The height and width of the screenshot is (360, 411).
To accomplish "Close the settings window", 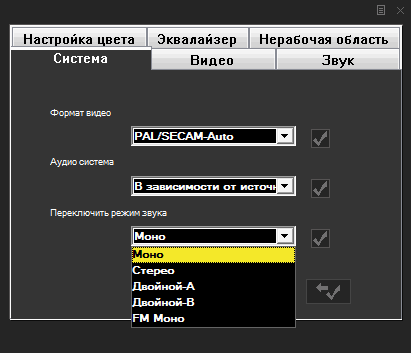I will 400,10.
